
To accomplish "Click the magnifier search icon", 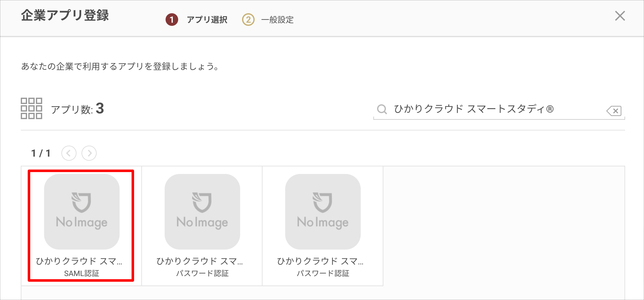I will coord(382,109).
